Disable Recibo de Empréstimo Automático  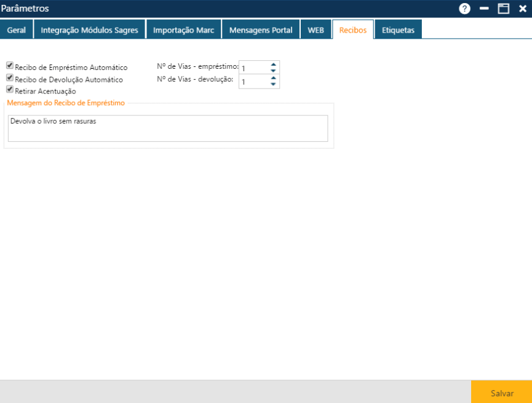point(9,65)
